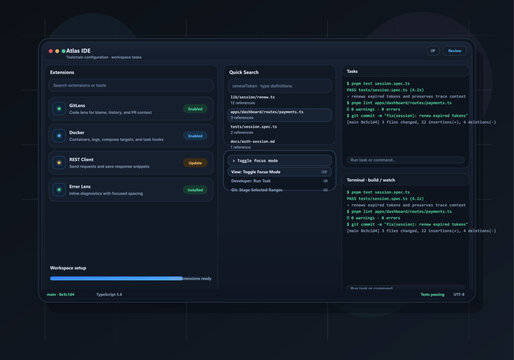514x360 pixels.
Task: Click the Error Lens extension icon
Action: tap(59, 190)
